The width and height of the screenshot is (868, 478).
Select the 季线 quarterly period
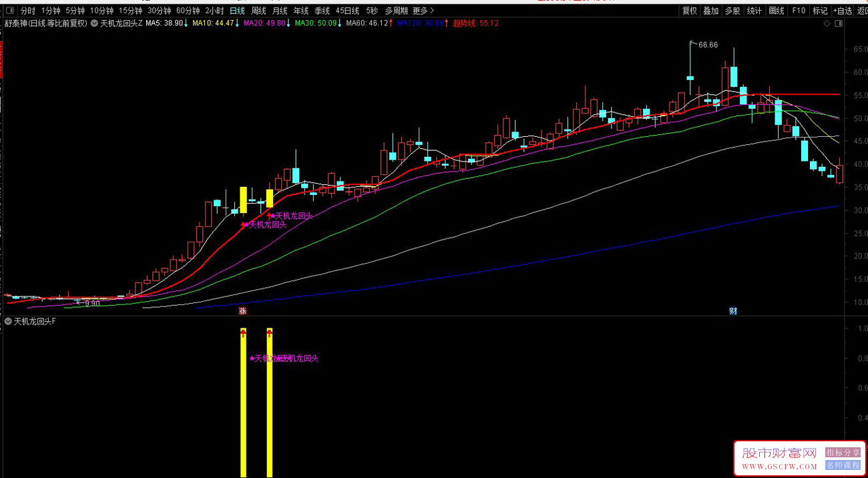click(322, 11)
